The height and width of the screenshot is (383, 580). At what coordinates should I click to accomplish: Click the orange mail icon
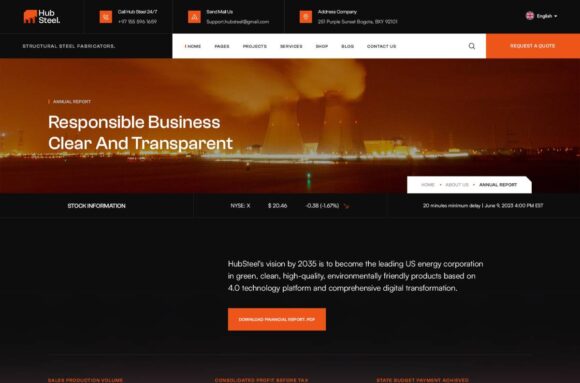[194, 17]
